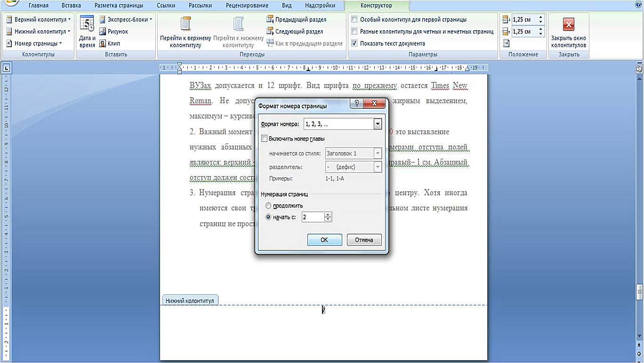644x363 pixels.
Task: Switch to the Главная tab
Action: [39, 6]
